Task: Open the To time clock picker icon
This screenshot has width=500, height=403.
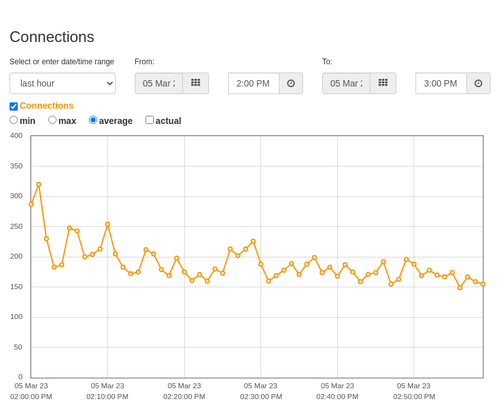Action: point(478,83)
